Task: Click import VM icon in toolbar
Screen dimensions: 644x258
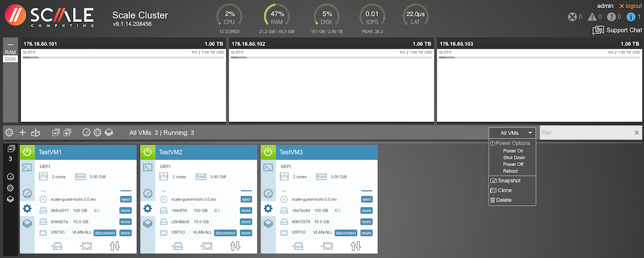Action: coord(36,133)
